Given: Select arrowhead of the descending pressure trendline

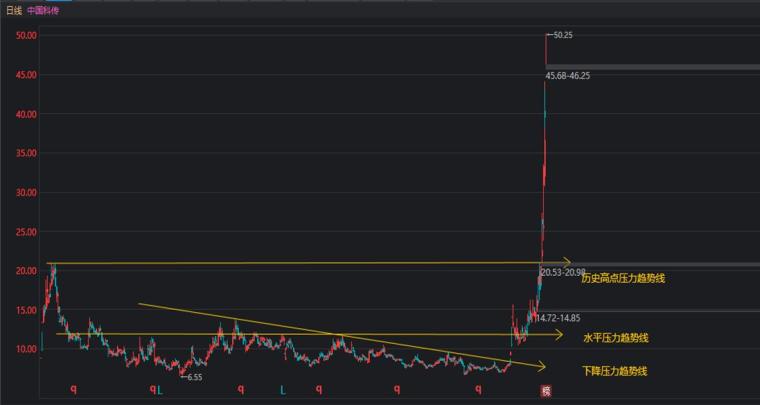Looking at the screenshot, I should click(x=541, y=366).
